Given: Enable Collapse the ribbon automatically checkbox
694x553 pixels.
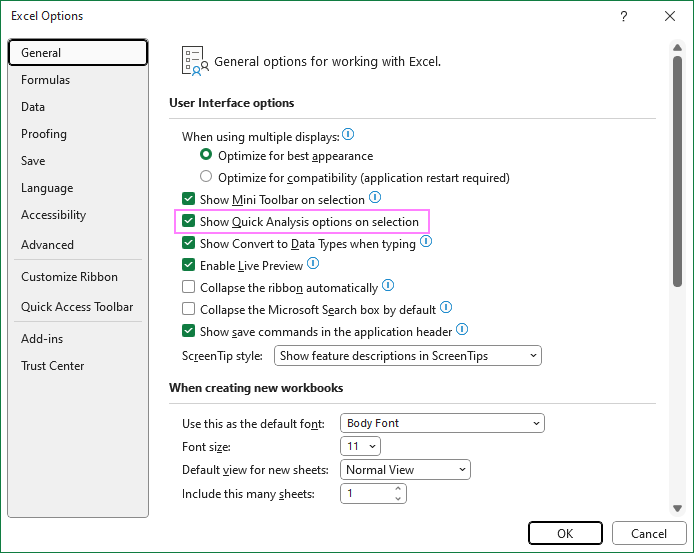Looking at the screenshot, I should (x=189, y=287).
